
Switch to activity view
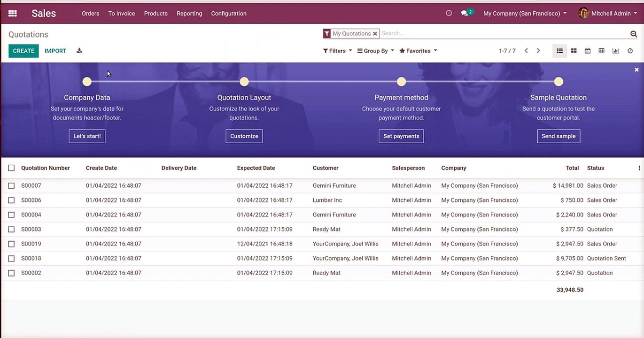click(630, 51)
